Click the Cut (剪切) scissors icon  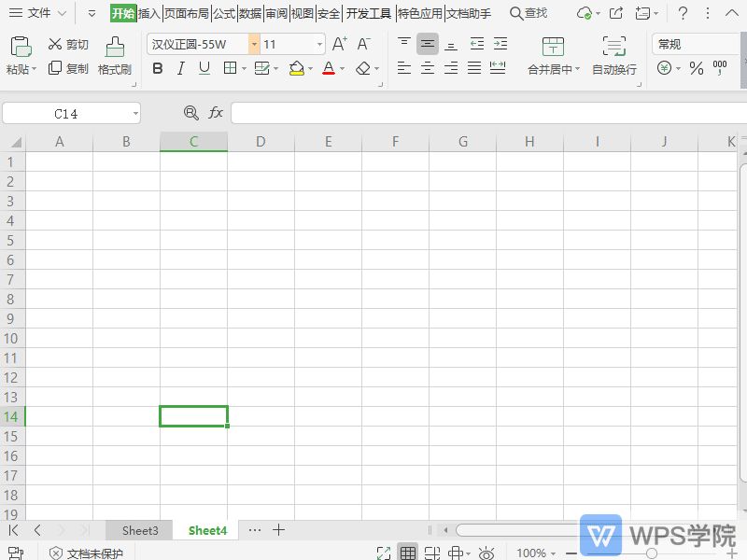(x=55, y=45)
